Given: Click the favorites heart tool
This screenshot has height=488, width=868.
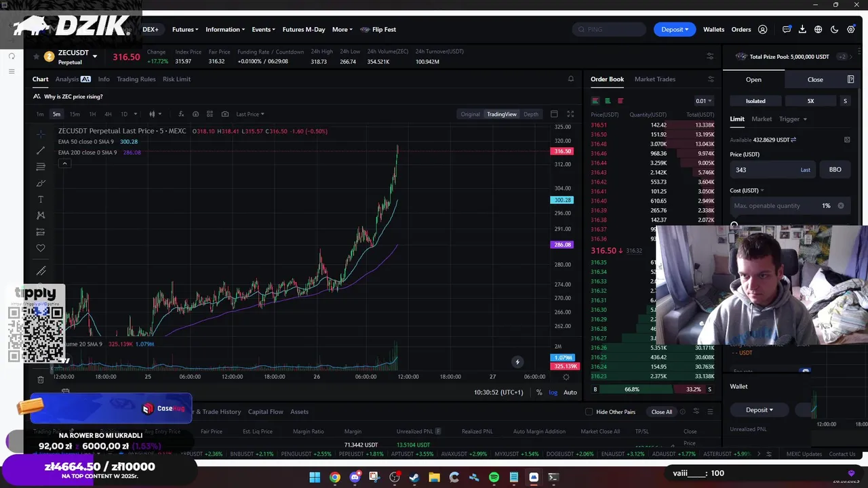Looking at the screenshot, I should pyautogui.click(x=41, y=248).
